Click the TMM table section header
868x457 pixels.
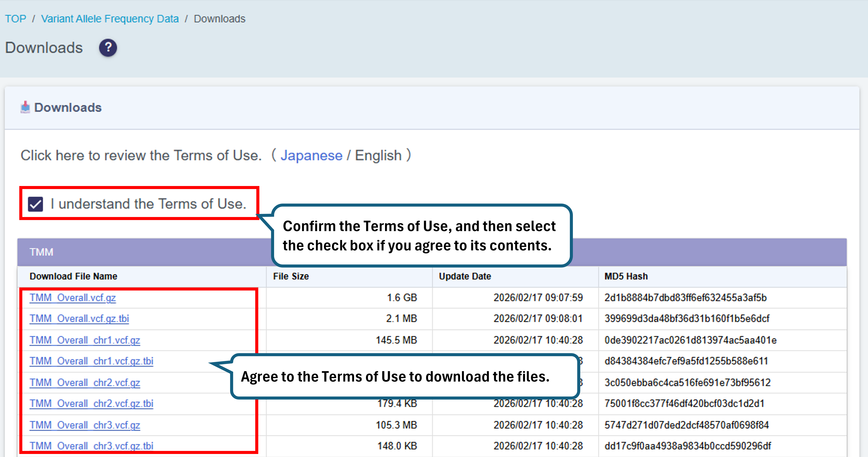(x=41, y=252)
